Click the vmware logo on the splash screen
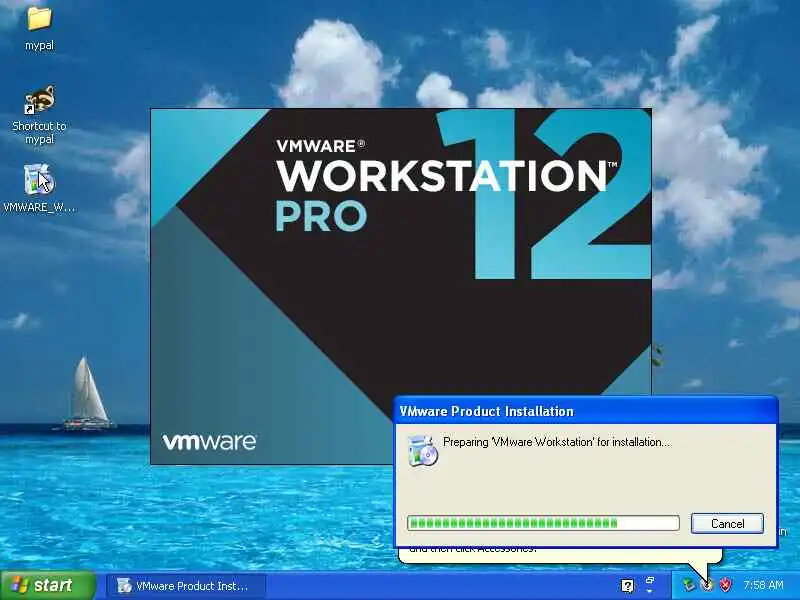Image resolution: width=800 pixels, height=600 pixels. (209, 442)
